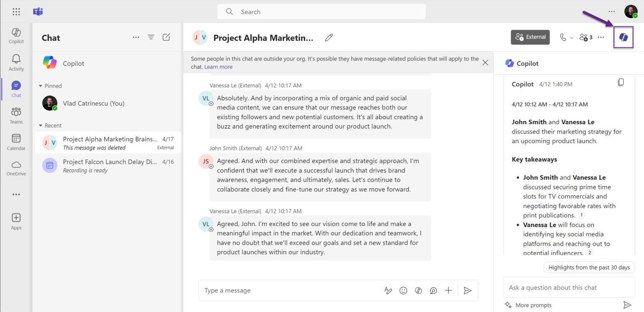
Task: Open the chat filter icon
Action: (x=151, y=37)
